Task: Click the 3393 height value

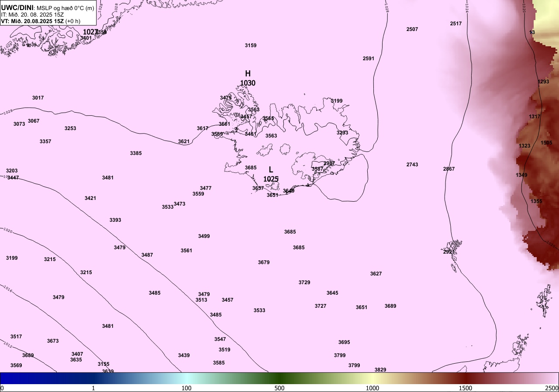Action: [115, 220]
